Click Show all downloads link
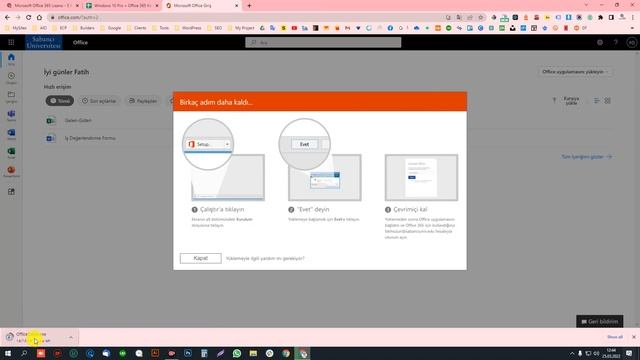Screen dimensions: 640x360 pyautogui.click(x=615, y=337)
